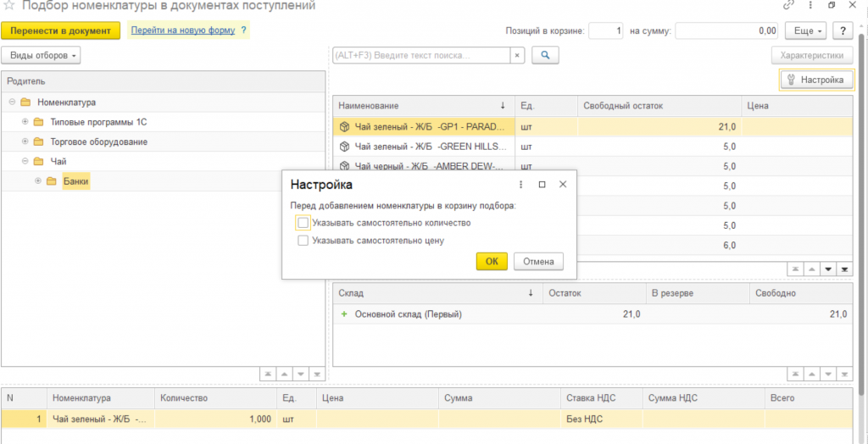Click the Родитель column header
The image size is (868, 444).
tap(164, 81)
